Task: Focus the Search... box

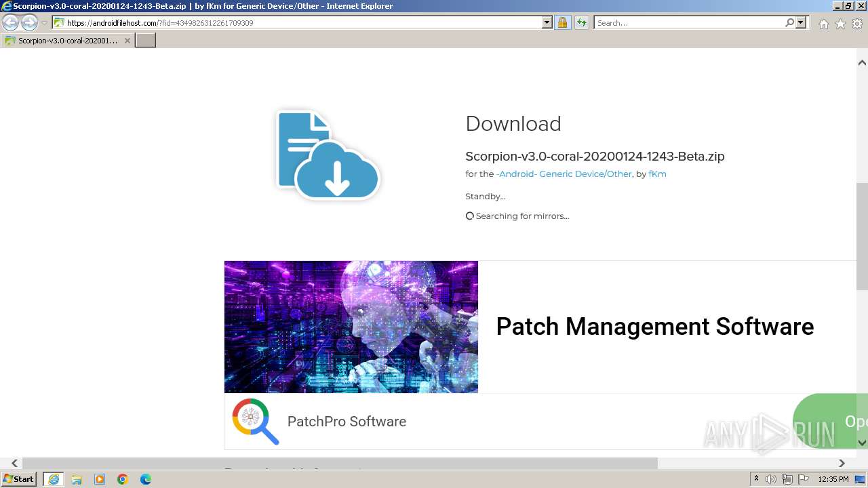Action: [688, 22]
